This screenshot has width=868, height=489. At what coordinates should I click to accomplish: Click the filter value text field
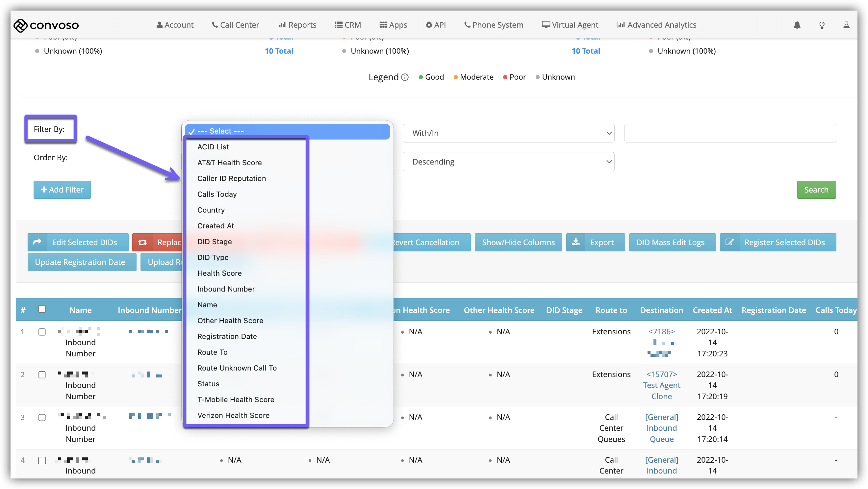pyautogui.click(x=729, y=133)
